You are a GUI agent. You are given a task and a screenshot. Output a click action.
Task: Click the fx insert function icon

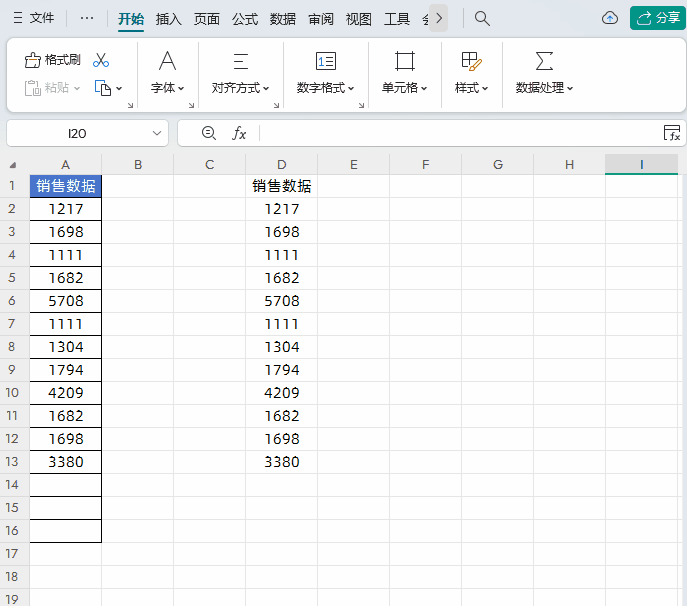(239, 133)
